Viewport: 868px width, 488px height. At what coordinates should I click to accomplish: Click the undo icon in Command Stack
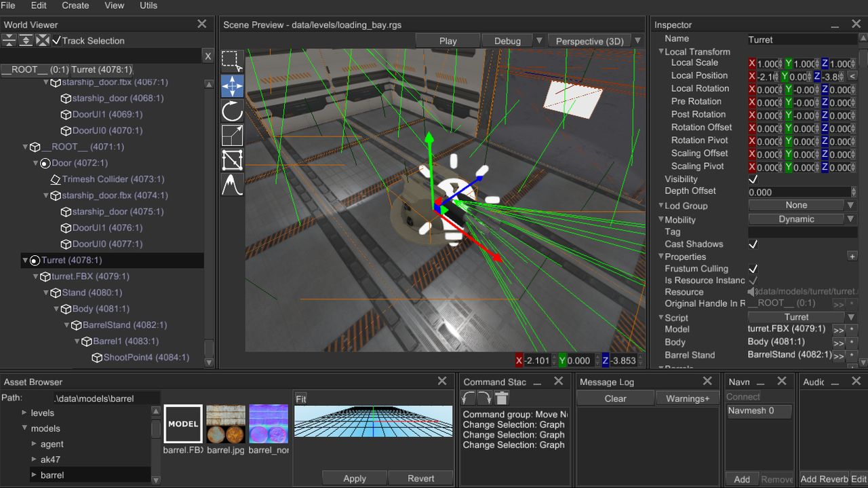coord(468,398)
